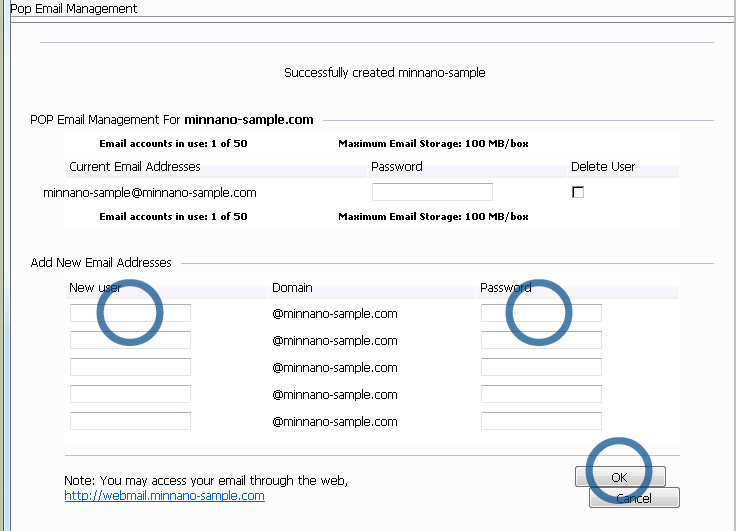Select second Password field for new addresses
This screenshot has height=531, width=736.
[x=541, y=340]
